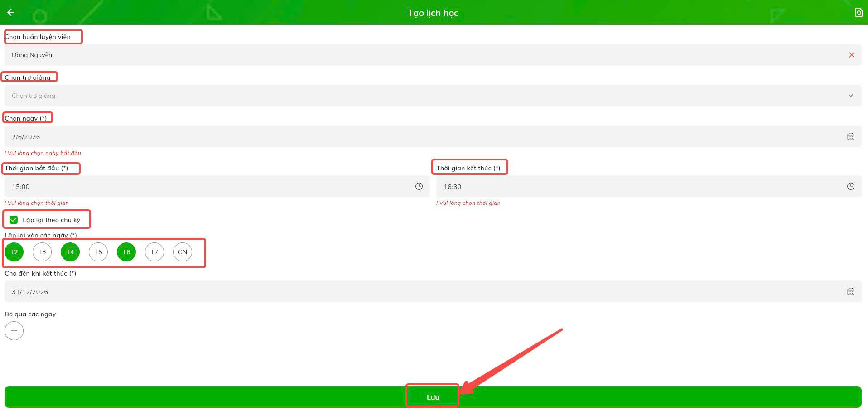Click the Bỏ qua các ngày label
This screenshot has height=411, width=868.
(x=30, y=314)
